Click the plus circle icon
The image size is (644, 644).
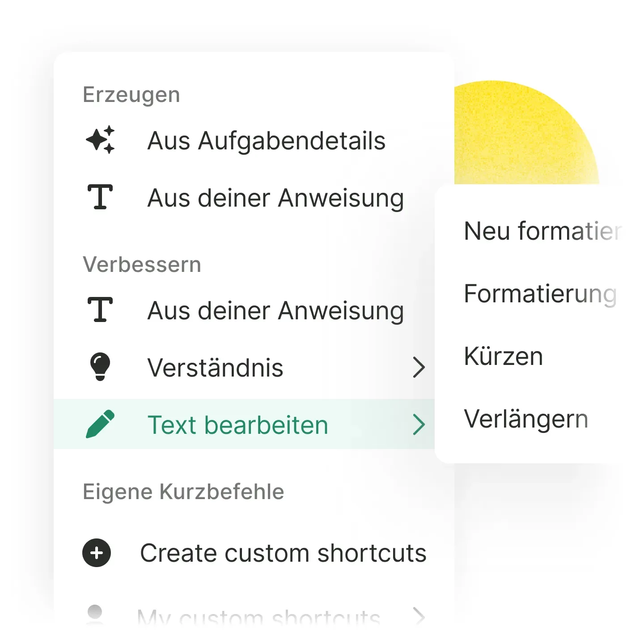click(97, 553)
